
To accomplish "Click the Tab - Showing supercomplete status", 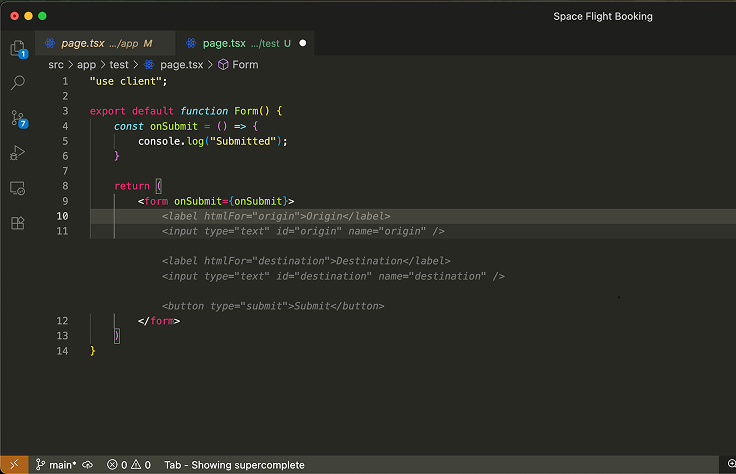I will coord(234,465).
